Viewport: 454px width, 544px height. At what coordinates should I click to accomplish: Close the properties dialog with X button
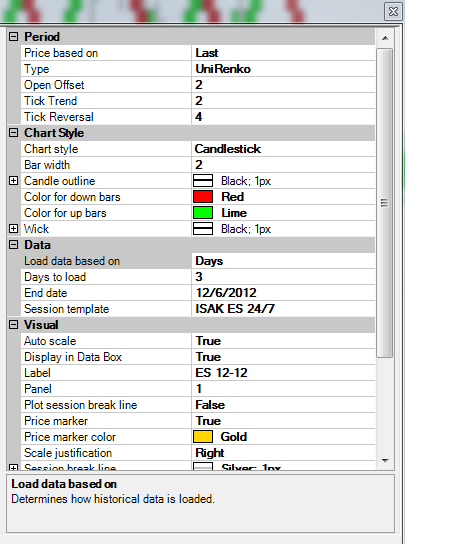tap(393, 12)
